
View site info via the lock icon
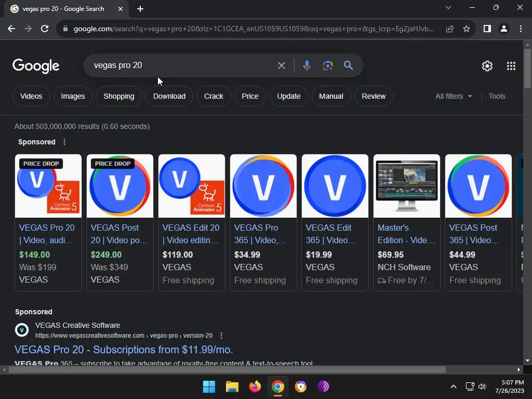coord(65,29)
